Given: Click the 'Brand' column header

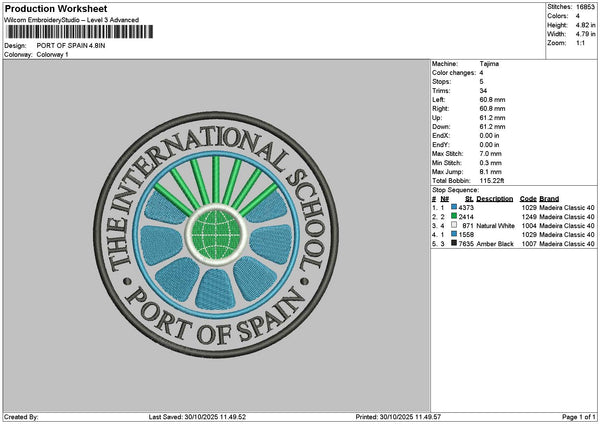Looking at the screenshot, I should coord(549,199).
